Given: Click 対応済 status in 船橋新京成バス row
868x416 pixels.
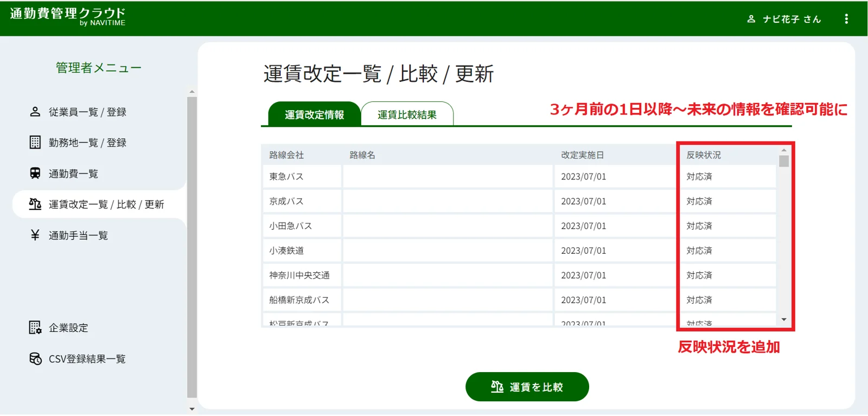Looking at the screenshot, I should pos(699,300).
